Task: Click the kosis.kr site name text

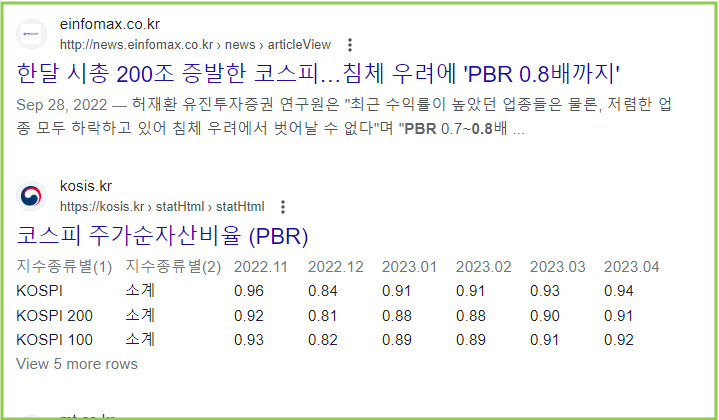Action: (86, 186)
